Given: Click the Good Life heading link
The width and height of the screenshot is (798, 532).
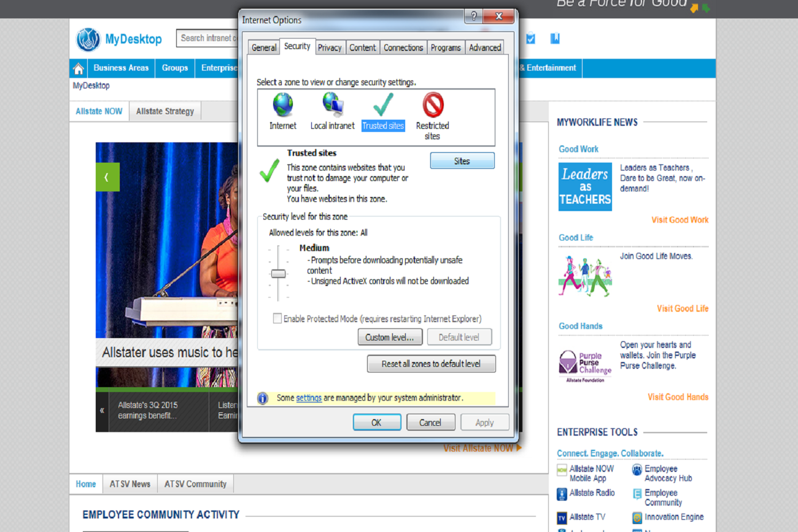Looking at the screenshot, I should (x=576, y=237).
